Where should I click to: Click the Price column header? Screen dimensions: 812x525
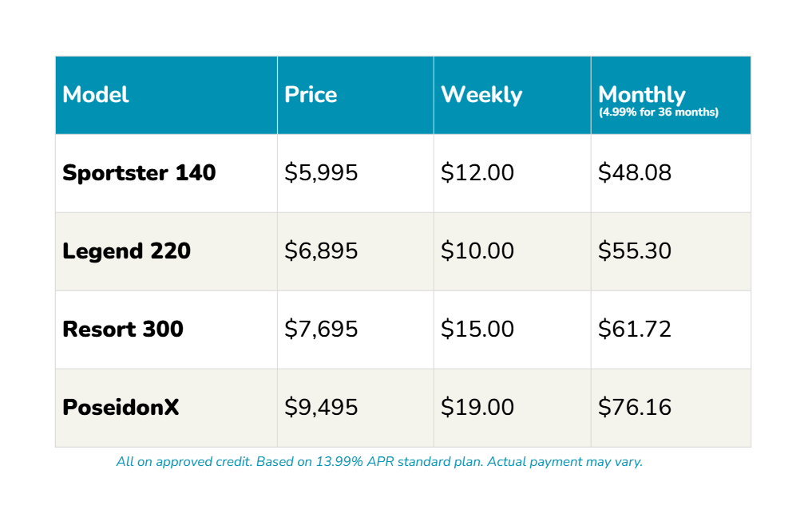click(x=311, y=95)
